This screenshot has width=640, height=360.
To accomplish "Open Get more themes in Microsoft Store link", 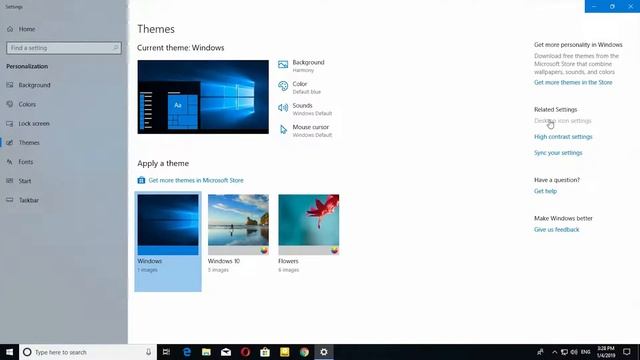I will tap(196, 180).
